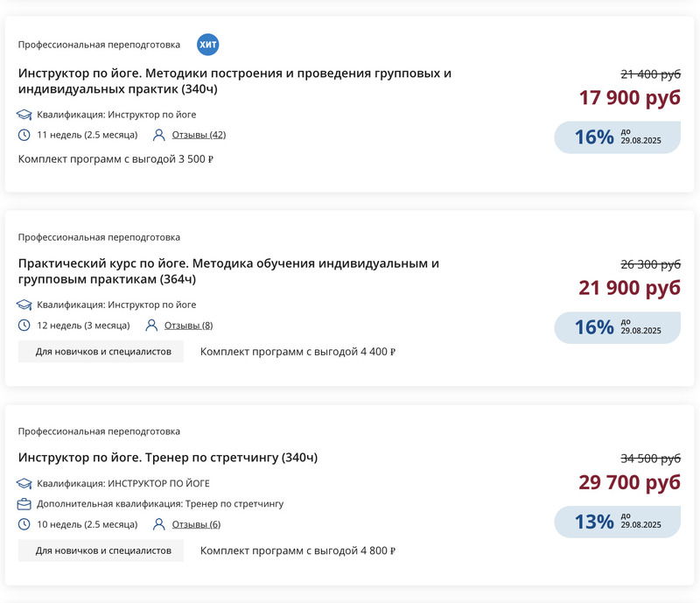The height and width of the screenshot is (603, 700).
Task: Click the graduation cap icon on the Практический курс card
Action: [x=24, y=304]
